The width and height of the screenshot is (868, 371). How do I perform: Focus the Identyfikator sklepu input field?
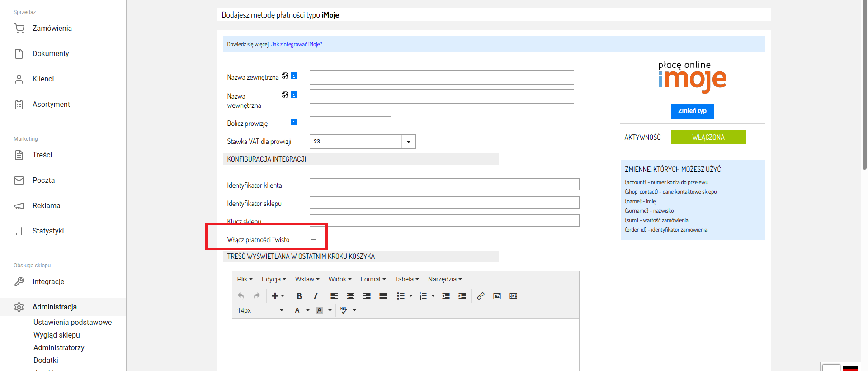coord(444,203)
